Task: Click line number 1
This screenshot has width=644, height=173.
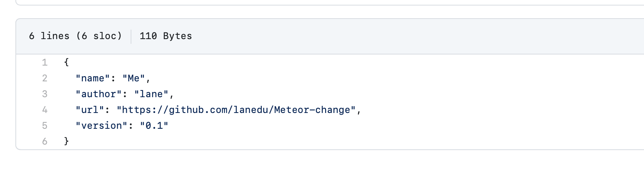Action: pos(45,62)
